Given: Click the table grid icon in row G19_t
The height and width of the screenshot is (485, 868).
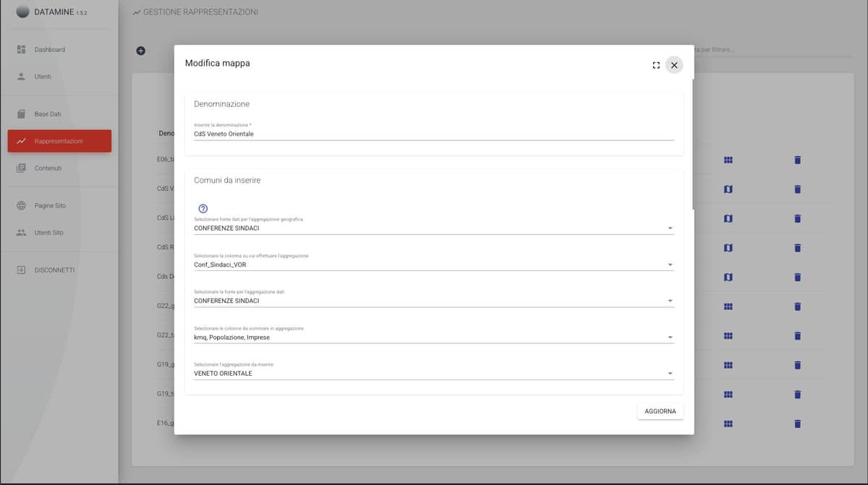Looking at the screenshot, I should pos(728,395).
